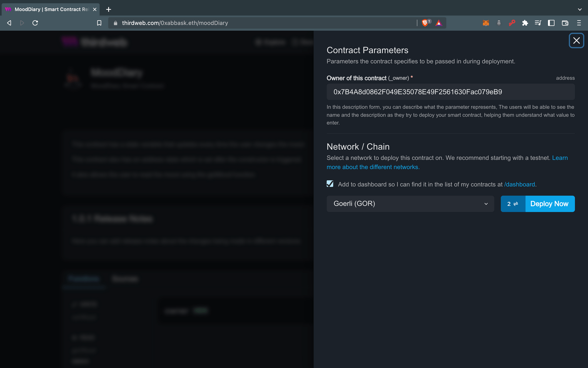Click the red key password manager icon
588x368 pixels.
[512, 23]
